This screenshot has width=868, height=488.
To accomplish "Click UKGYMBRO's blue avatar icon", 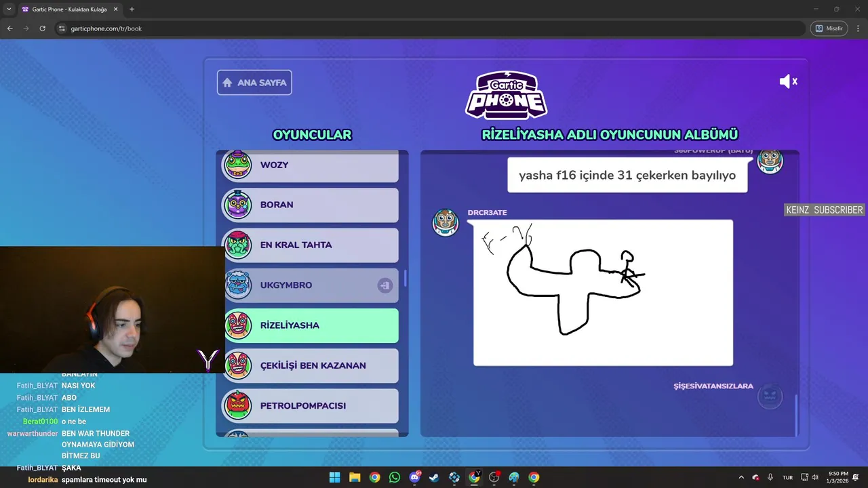I will click(x=238, y=285).
